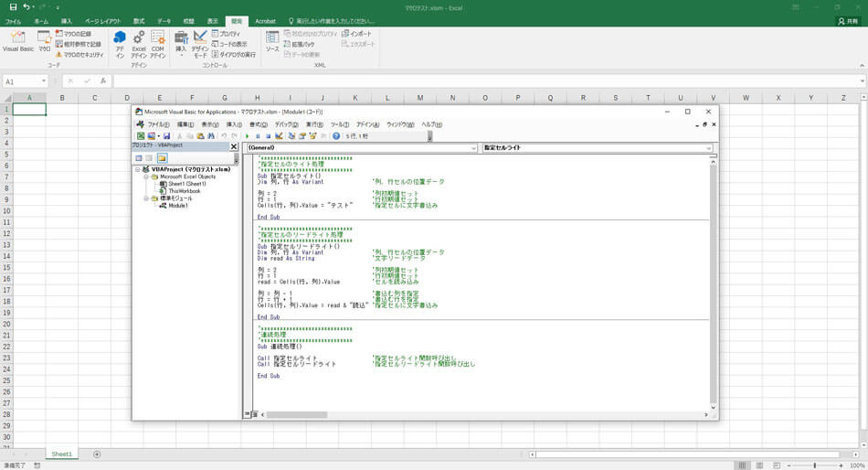
Task: Click the Tell Me search box in the ribbon
Action: point(331,21)
